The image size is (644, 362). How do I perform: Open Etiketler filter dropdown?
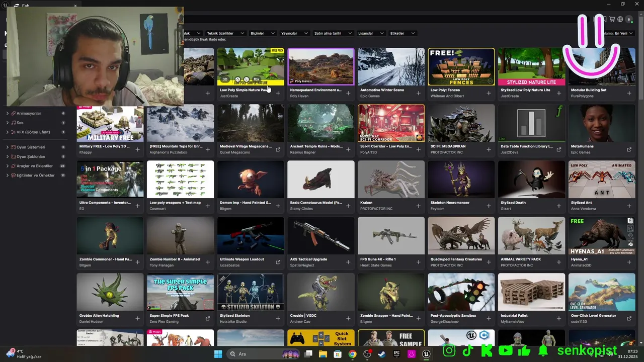pyautogui.click(x=403, y=33)
